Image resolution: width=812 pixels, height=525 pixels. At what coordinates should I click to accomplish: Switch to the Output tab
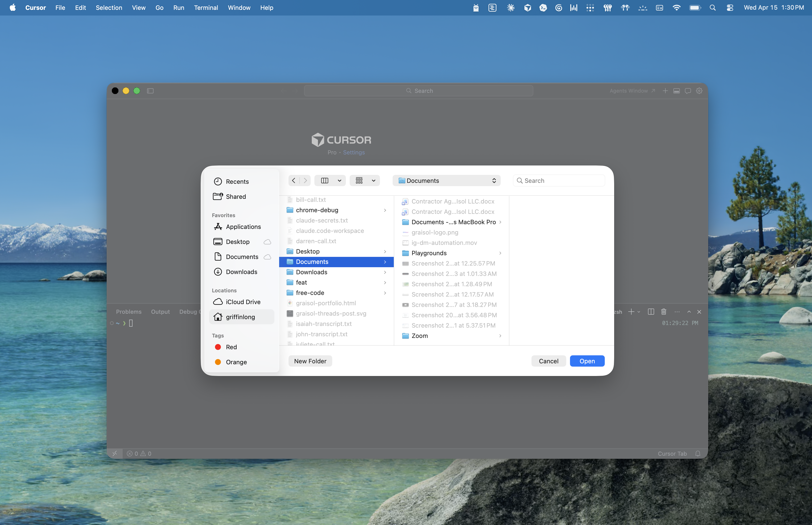160,312
